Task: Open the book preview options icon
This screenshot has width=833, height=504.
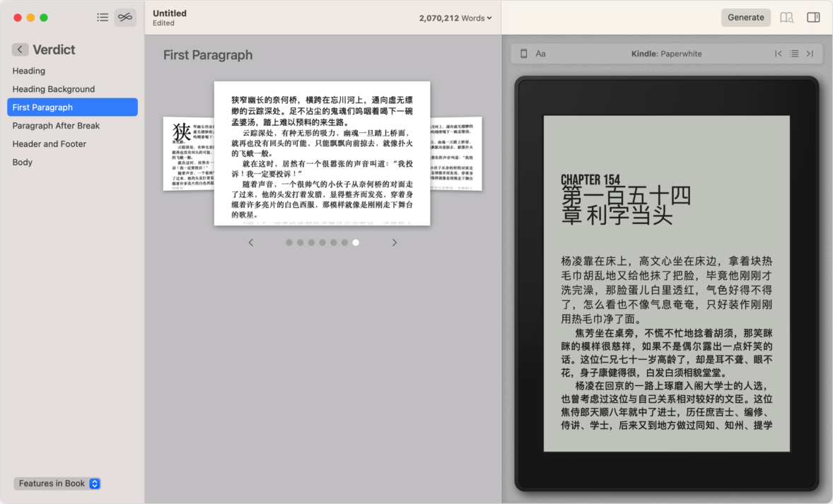Action: 787,18
